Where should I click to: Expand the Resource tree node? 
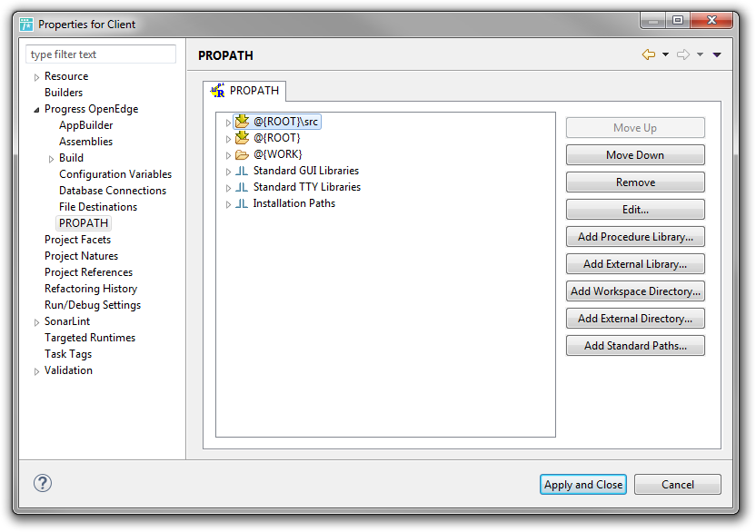point(36,77)
